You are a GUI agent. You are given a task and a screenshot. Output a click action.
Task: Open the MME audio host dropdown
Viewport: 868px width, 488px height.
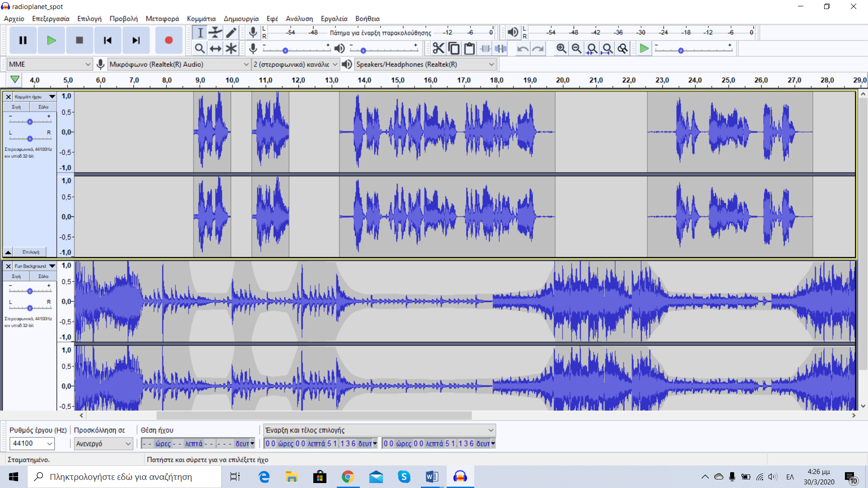click(50, 64)
